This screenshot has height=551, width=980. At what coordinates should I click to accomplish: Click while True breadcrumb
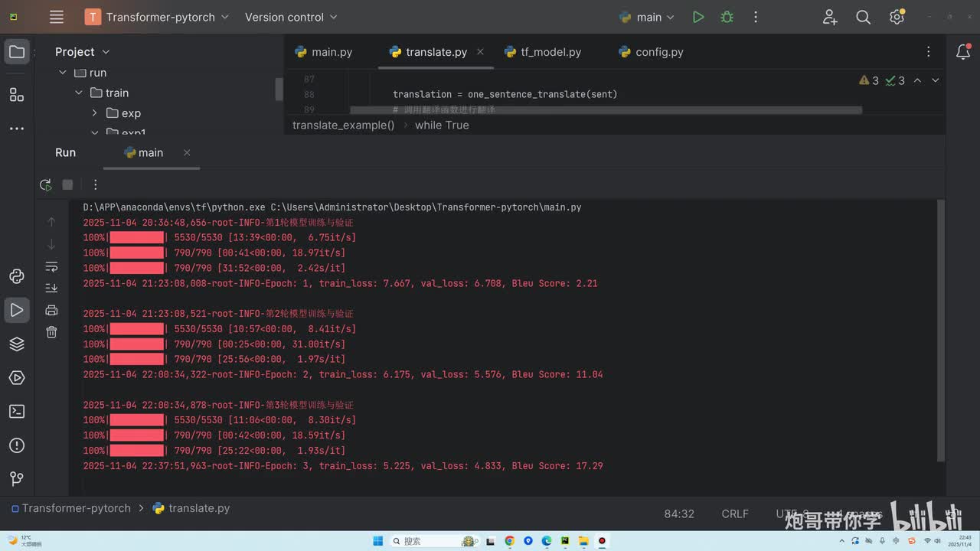coord(442,125)
